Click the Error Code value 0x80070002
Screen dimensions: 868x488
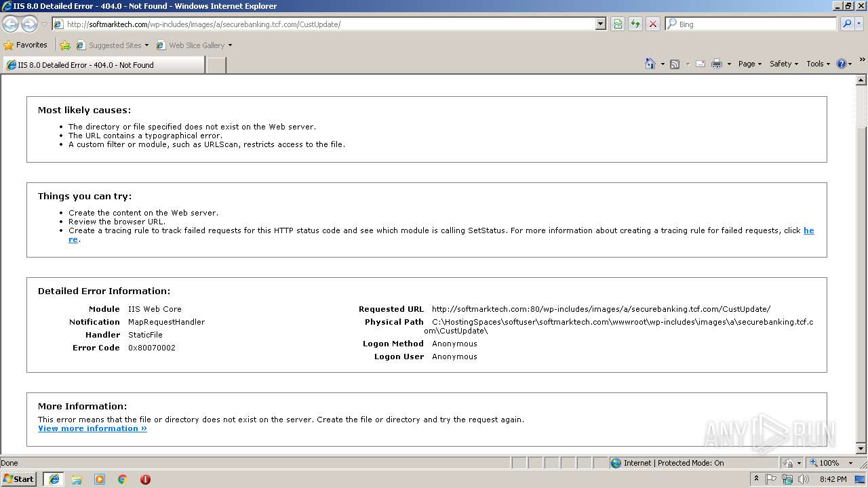152,348
